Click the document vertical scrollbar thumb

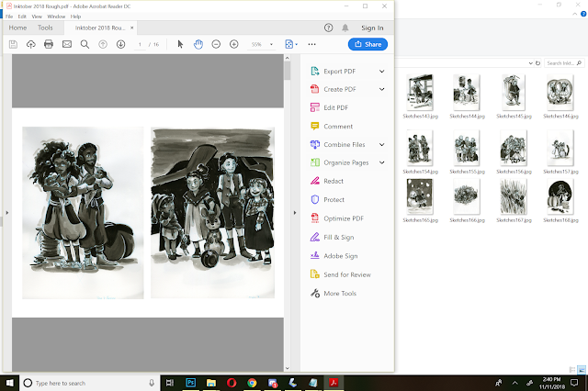pos(288,71)
